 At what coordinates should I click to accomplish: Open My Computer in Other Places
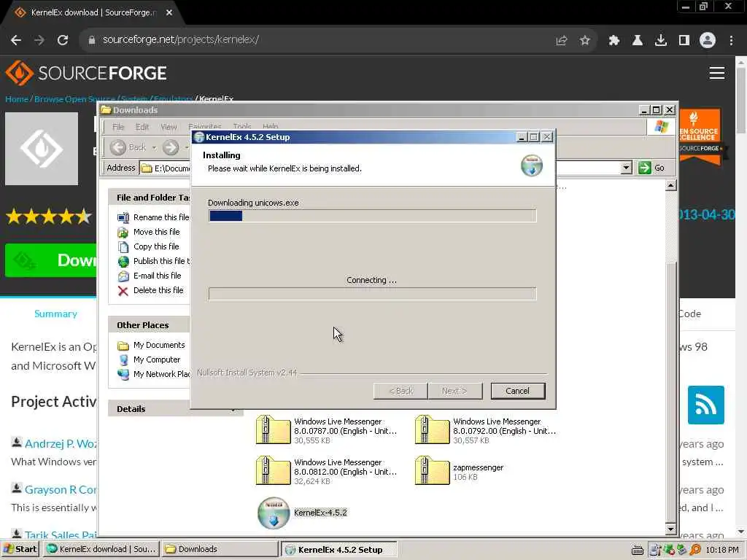pyautogui.click(x=157, y=360)
